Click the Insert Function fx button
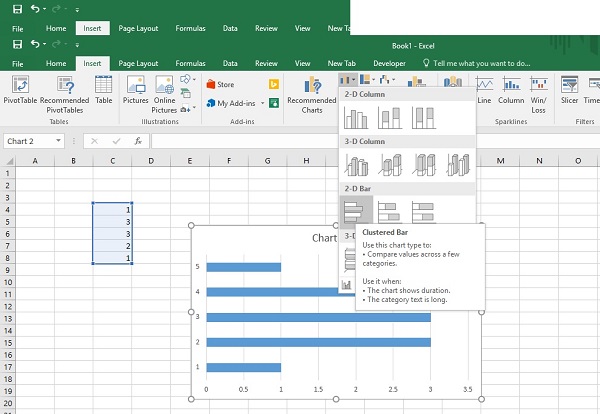Screen dimensions: 600x414 coord(138,141)
